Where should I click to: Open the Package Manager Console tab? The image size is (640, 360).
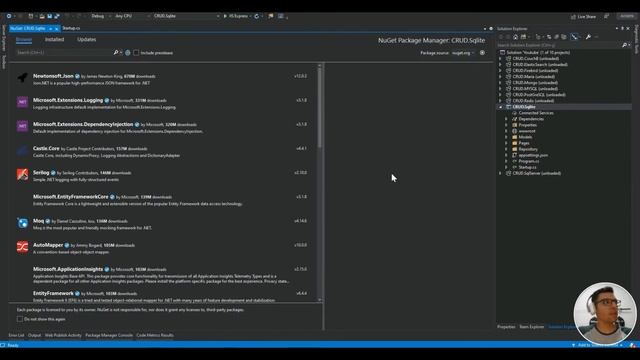click(x=109, y=335)
